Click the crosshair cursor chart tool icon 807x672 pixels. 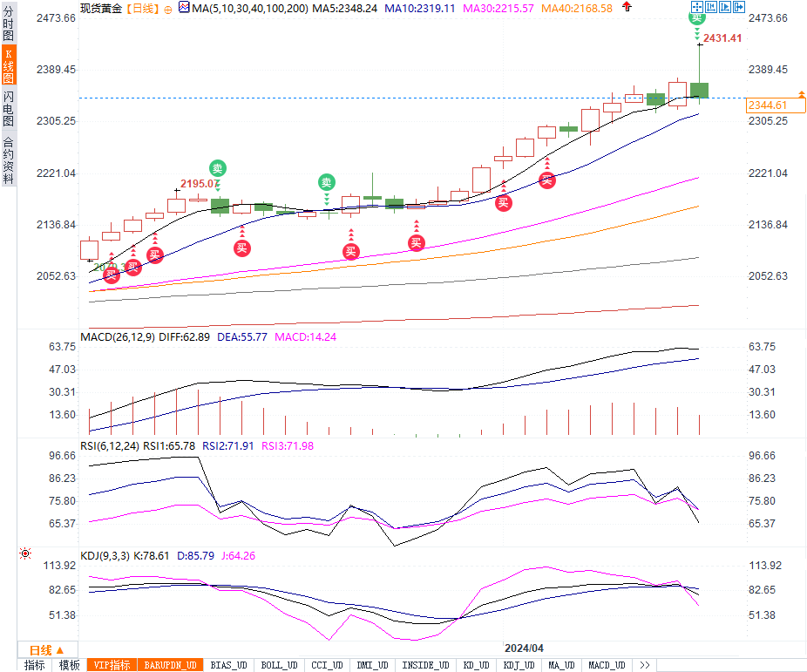[x=696, y=7]
